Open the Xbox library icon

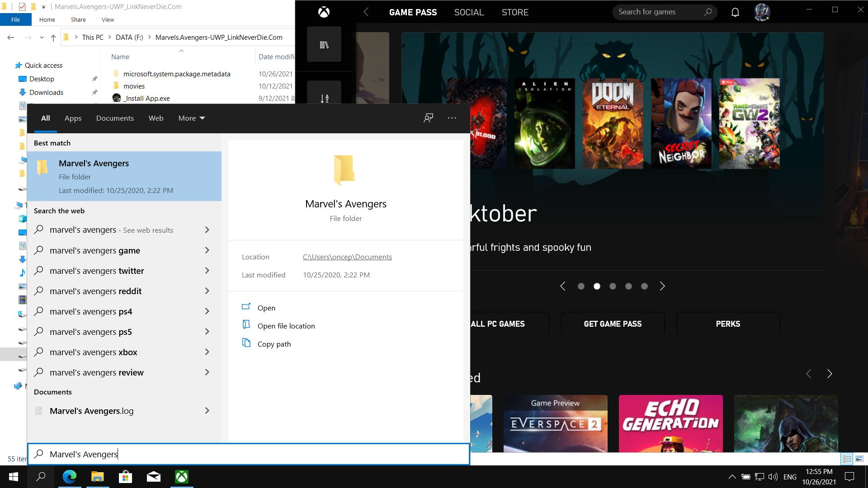(x=324, y=44)
